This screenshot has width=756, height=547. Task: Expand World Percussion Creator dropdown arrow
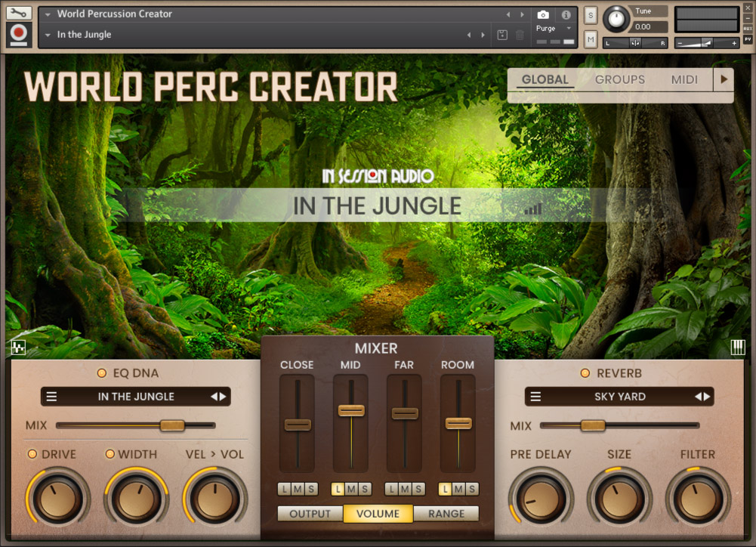48,14
